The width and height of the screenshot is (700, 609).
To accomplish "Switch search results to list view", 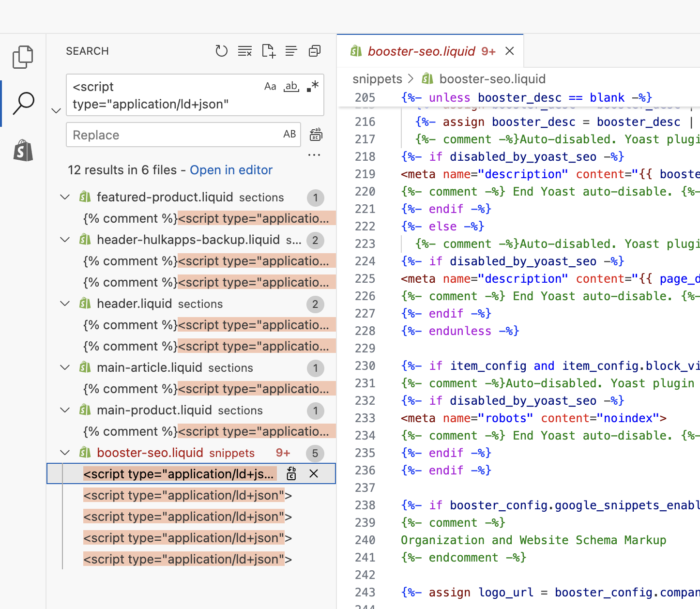I will pyautogui.click(x=291, y=51).
